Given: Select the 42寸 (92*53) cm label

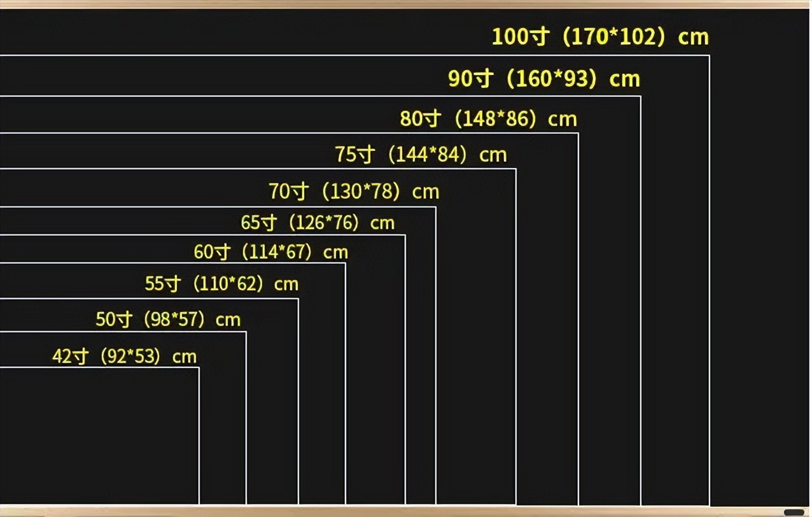Looking at the screenshot, I should click(x=124, y=357).
